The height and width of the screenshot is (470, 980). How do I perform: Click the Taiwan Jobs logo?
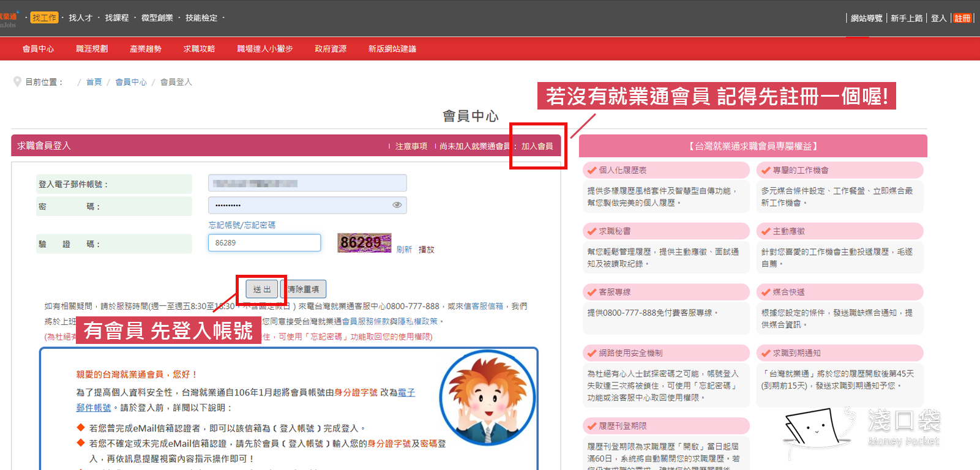[x=9, y=20]
